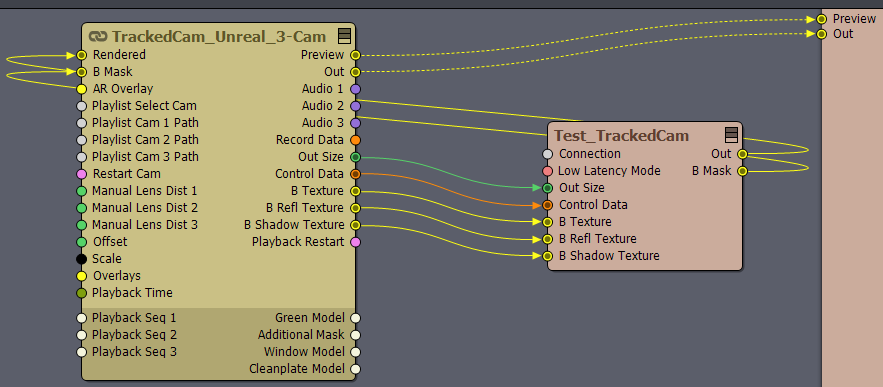Click the Connection pin on Test_TrackedCam

[547, 154]
